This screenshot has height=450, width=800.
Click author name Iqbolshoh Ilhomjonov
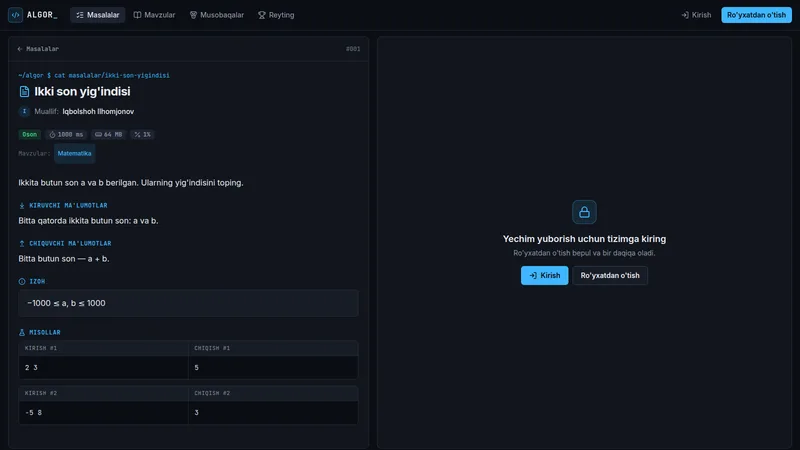coord(98,111)
